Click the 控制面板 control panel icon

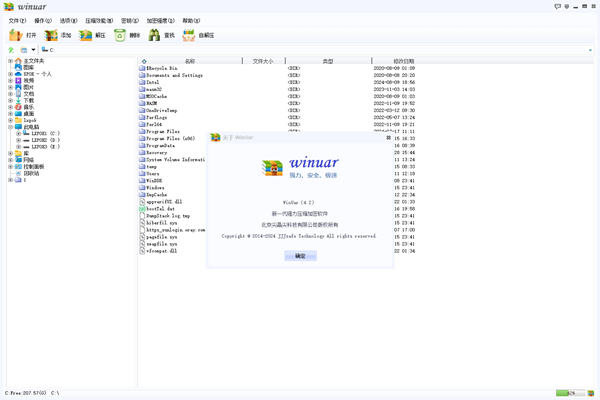click(18, 167)
